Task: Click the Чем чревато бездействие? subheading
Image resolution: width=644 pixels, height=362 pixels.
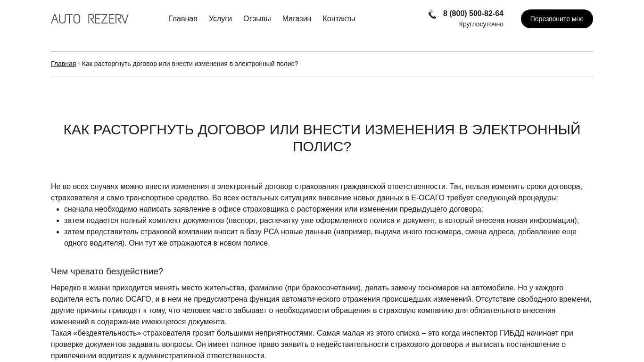Action: point(107,271)
